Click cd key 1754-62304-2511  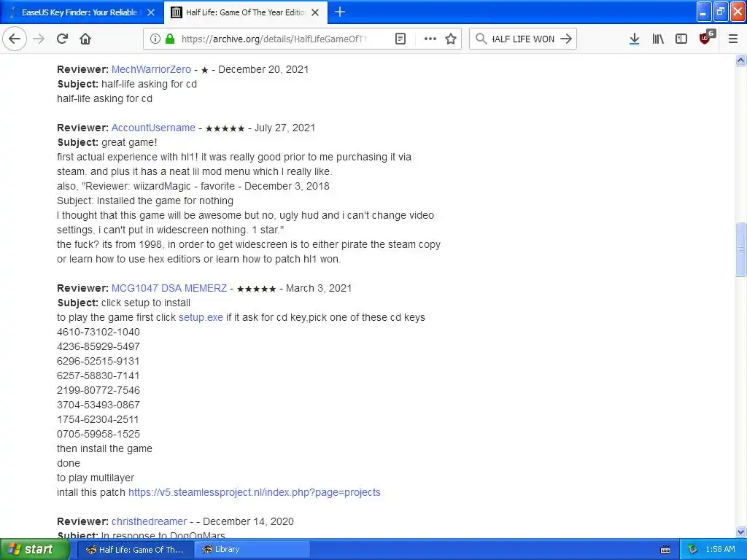tap(98, 419)
